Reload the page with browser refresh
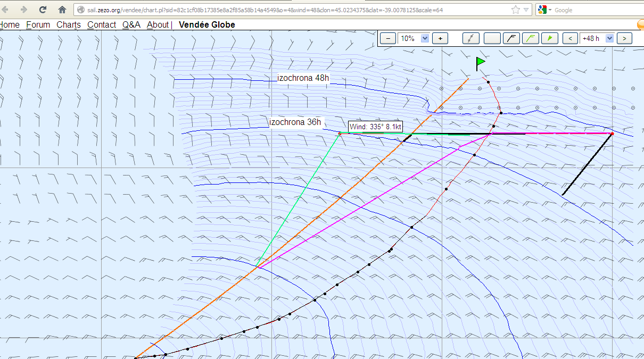The height and width of the screenshot is (359, 644). 43,10
